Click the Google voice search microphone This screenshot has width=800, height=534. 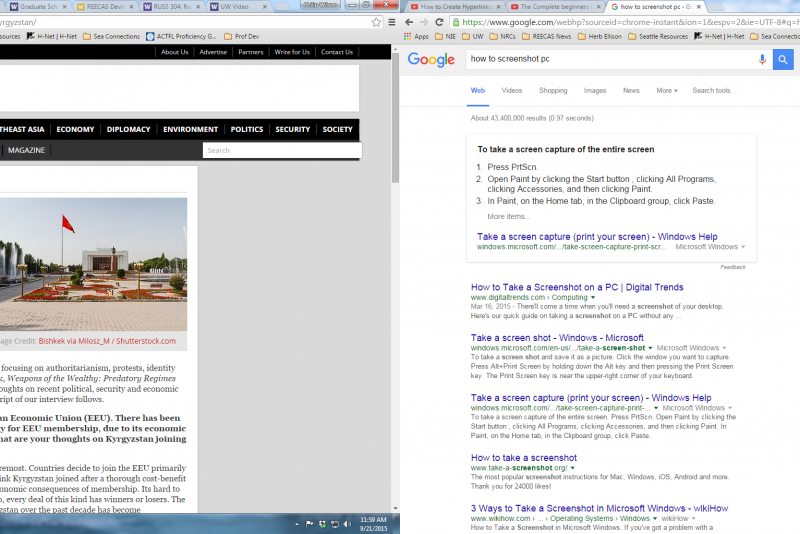point(762,60)
